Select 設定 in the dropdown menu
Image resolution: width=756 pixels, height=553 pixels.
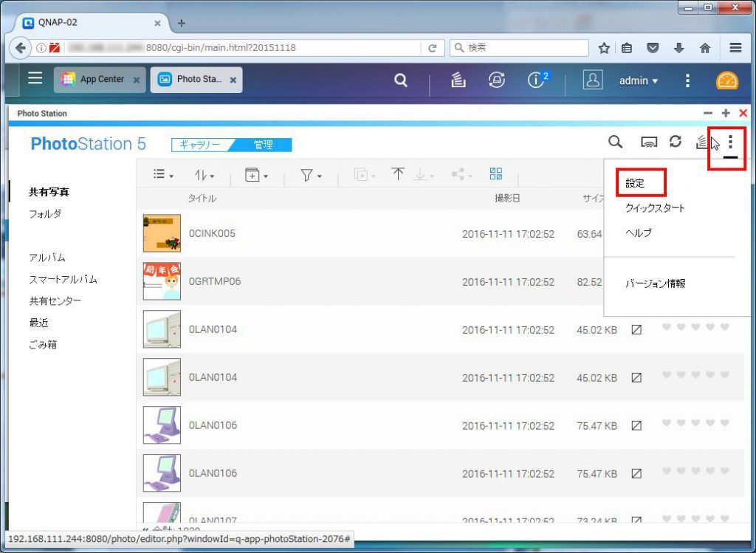634,183
